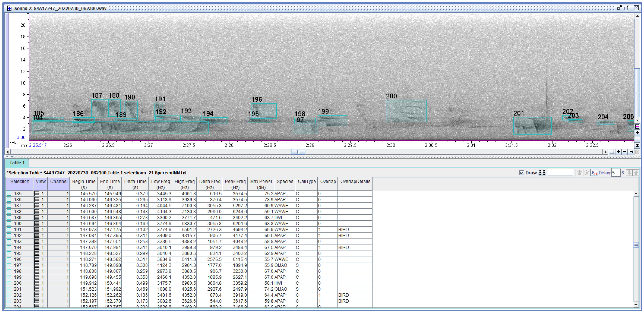Click the dotted square button before play
The width and height of the screenshot is (644, 313).
(x=587, y=173)
